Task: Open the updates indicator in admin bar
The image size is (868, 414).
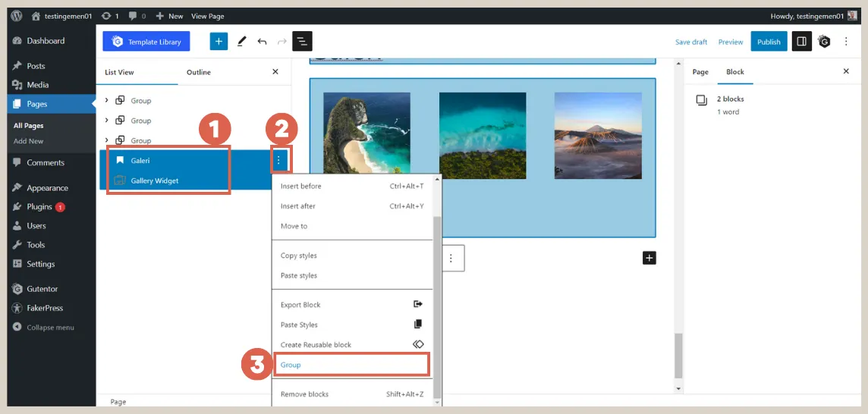Action: [x=110, y=16]
